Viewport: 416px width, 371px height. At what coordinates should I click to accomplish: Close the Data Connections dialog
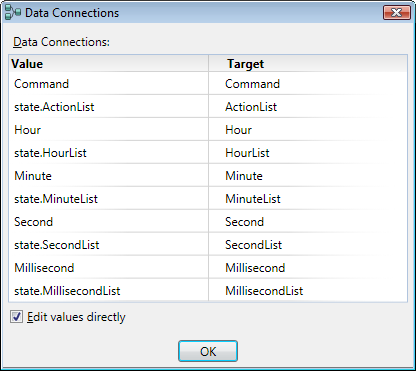(397, 13)
